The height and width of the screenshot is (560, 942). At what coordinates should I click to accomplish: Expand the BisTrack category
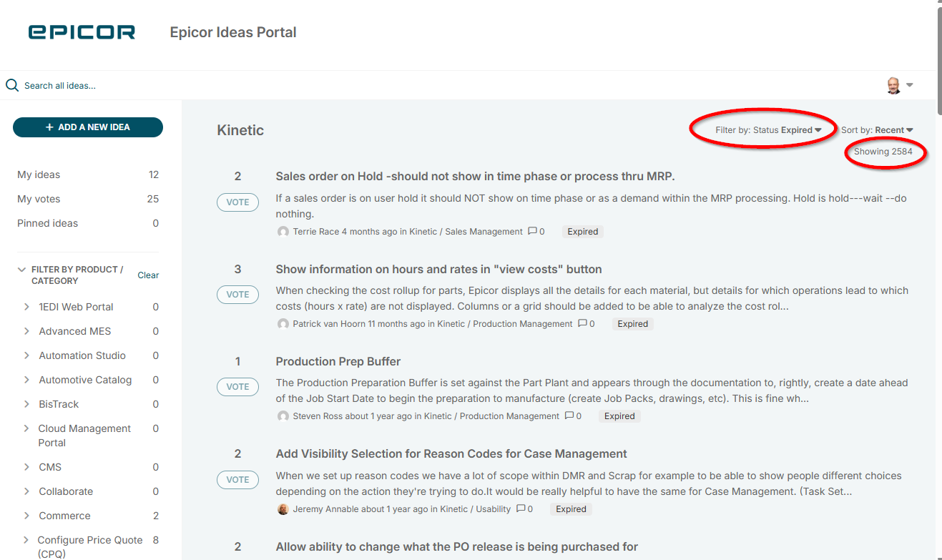26,404
